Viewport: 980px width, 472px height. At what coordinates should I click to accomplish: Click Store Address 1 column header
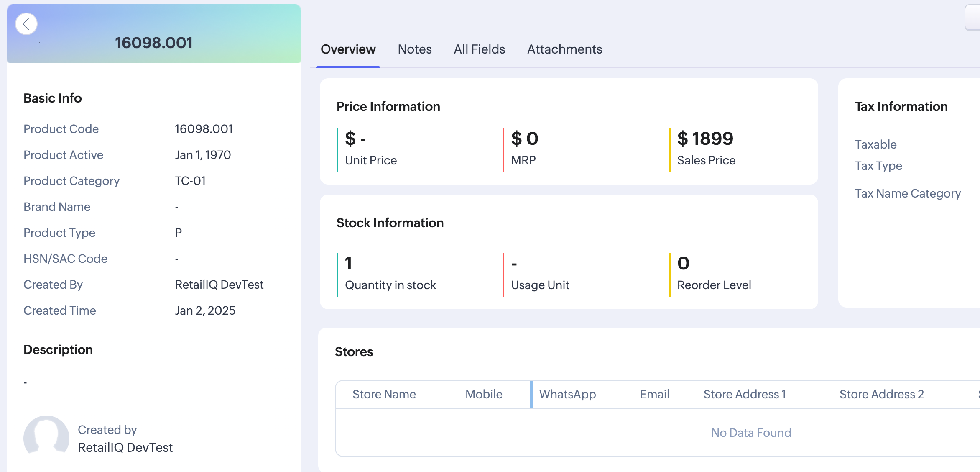point(745,394)
